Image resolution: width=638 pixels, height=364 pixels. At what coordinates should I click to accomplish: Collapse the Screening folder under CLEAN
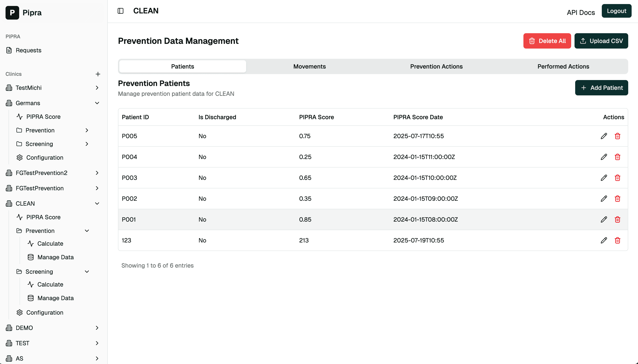tap(87, 272)
